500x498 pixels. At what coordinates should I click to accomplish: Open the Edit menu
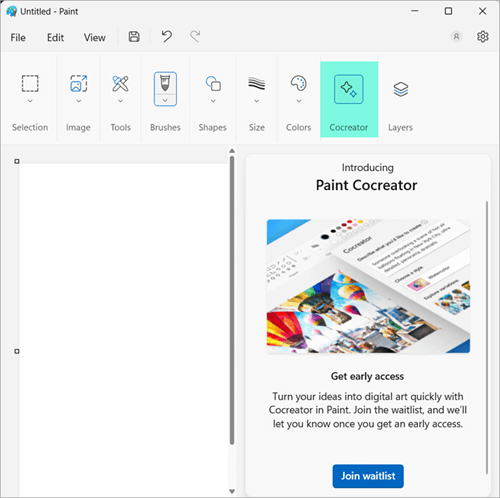(x=55, y=38)
